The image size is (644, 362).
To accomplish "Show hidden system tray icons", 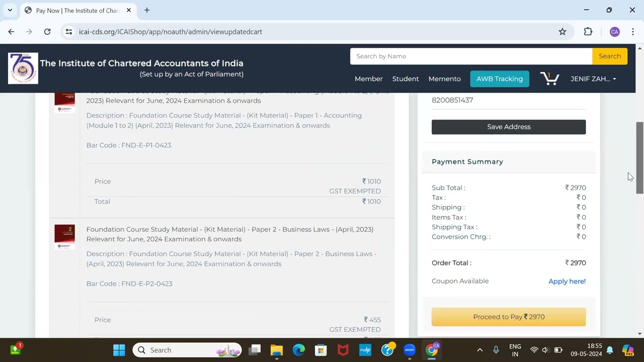I will (480, 350).
